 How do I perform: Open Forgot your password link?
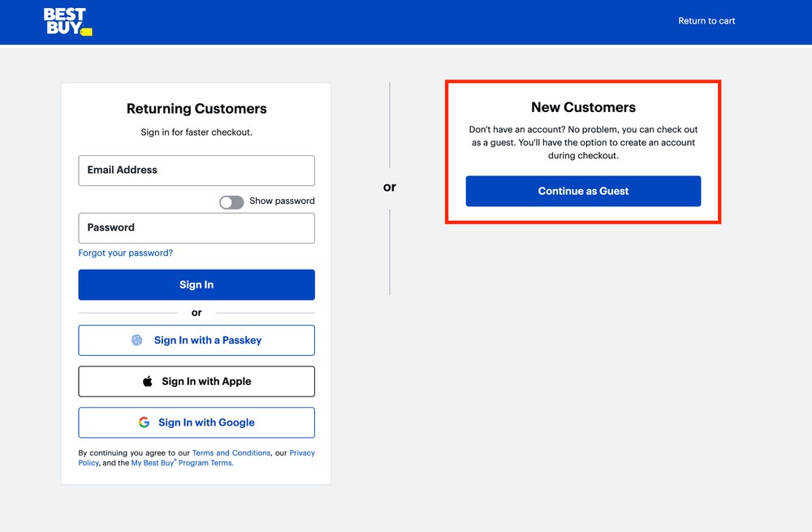coord(125,253)
